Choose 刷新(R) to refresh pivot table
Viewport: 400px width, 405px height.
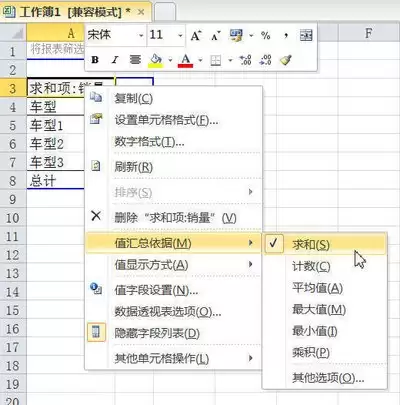click(x=174, y=166)
